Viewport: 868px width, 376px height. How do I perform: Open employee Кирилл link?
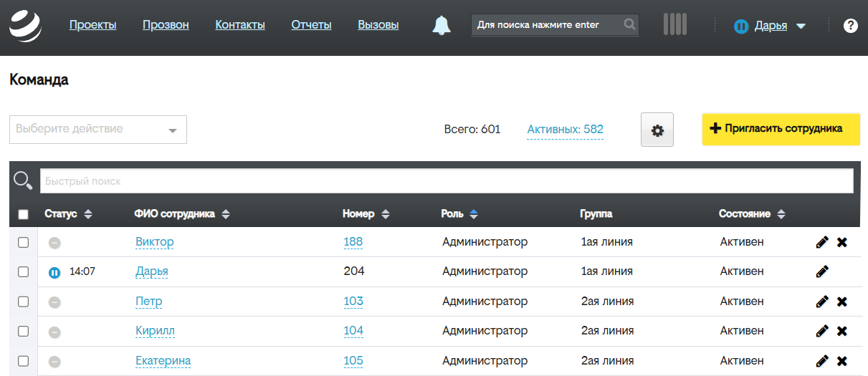point(156,331)
